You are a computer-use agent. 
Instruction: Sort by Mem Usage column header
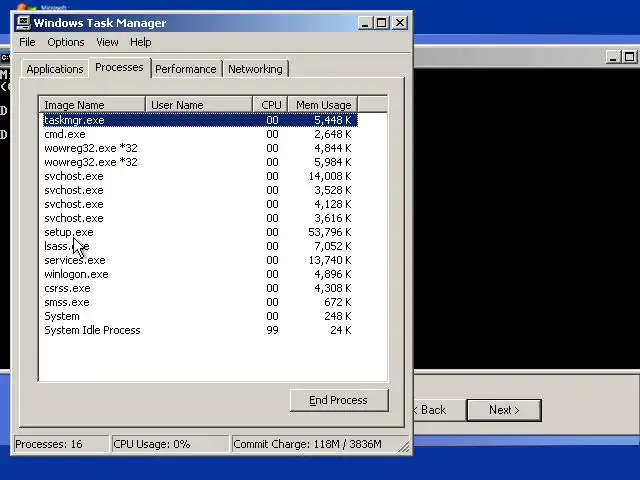point(323,105)
